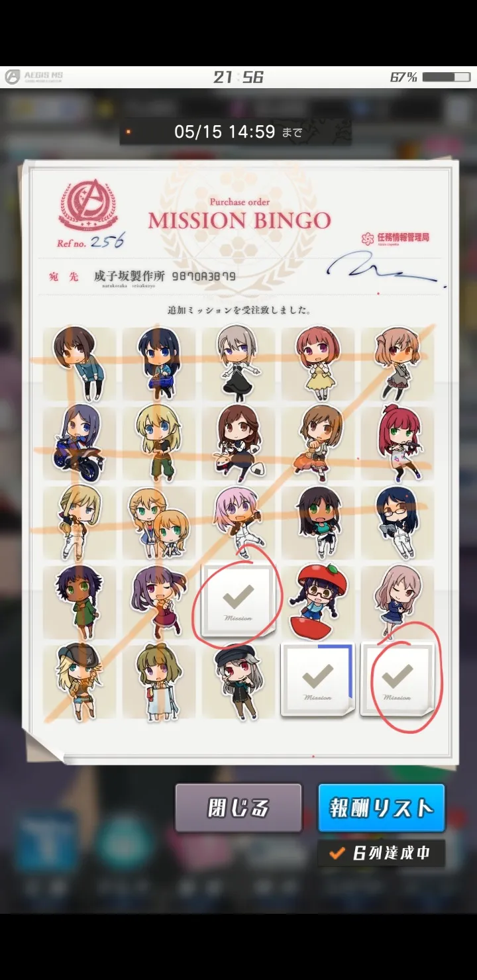Open the 報酬リスト reward list
Viewport: 477px width, 980px height.
381,808
